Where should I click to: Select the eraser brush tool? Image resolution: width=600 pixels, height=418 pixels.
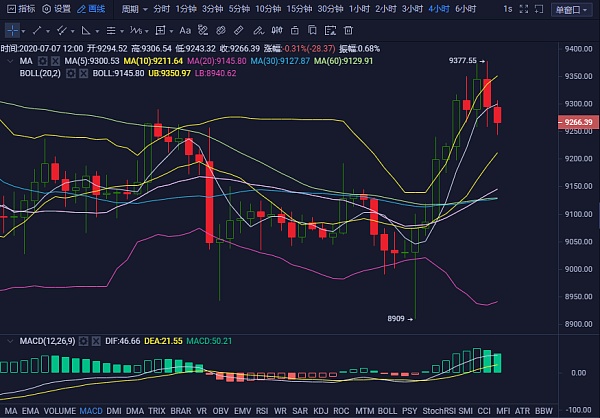pyautogui.click(x=259, y=30)
